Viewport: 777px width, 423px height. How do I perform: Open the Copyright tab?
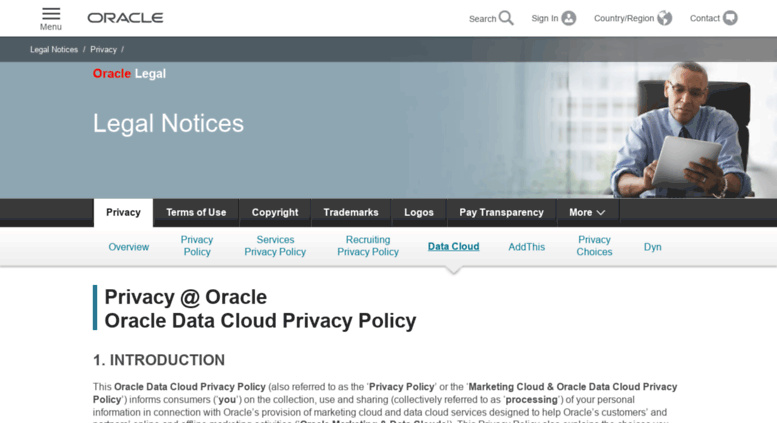275,212
